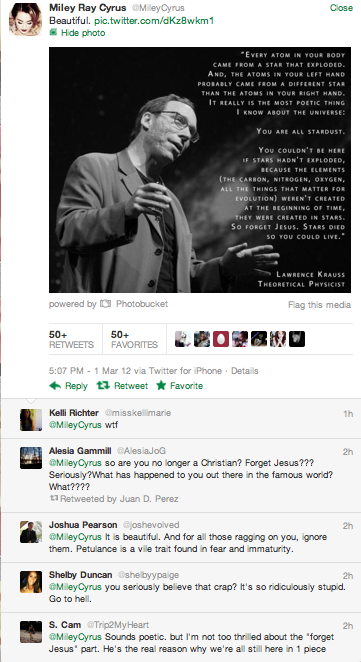Open the Lawrence Krauss quote photo
The width and height of the screenshot is (361, 662).
coord(200,170)
